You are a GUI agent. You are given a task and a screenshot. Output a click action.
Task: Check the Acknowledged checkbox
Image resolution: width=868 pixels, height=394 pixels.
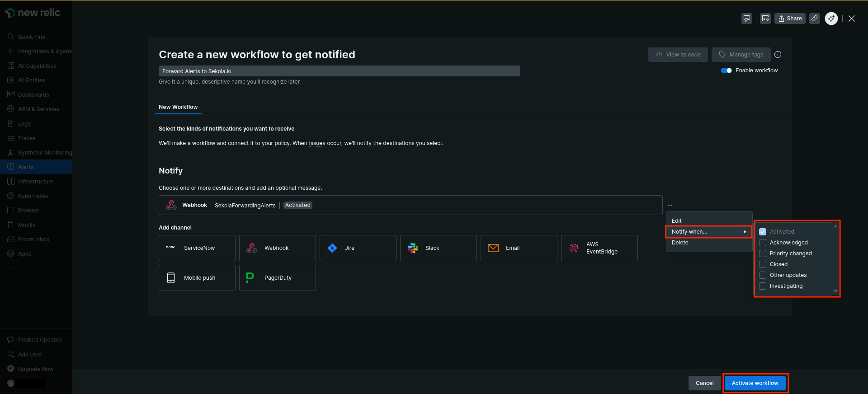763,243
